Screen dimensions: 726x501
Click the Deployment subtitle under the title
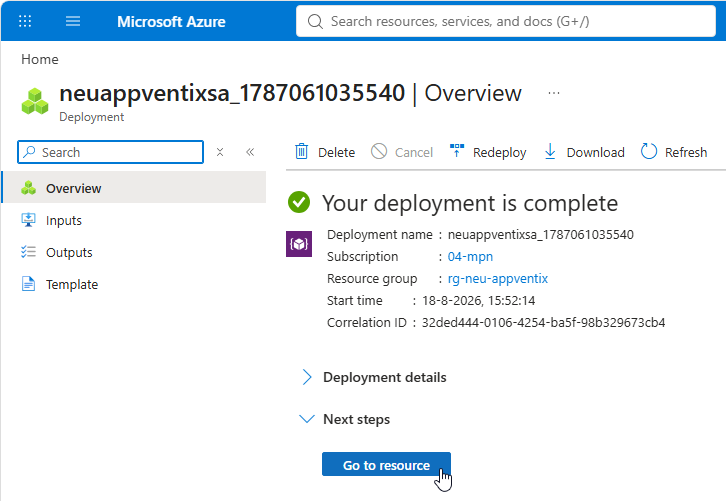(92, 117)
